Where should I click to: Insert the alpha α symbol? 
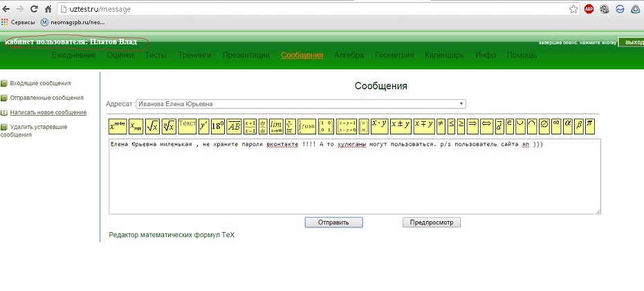point(568,126)
